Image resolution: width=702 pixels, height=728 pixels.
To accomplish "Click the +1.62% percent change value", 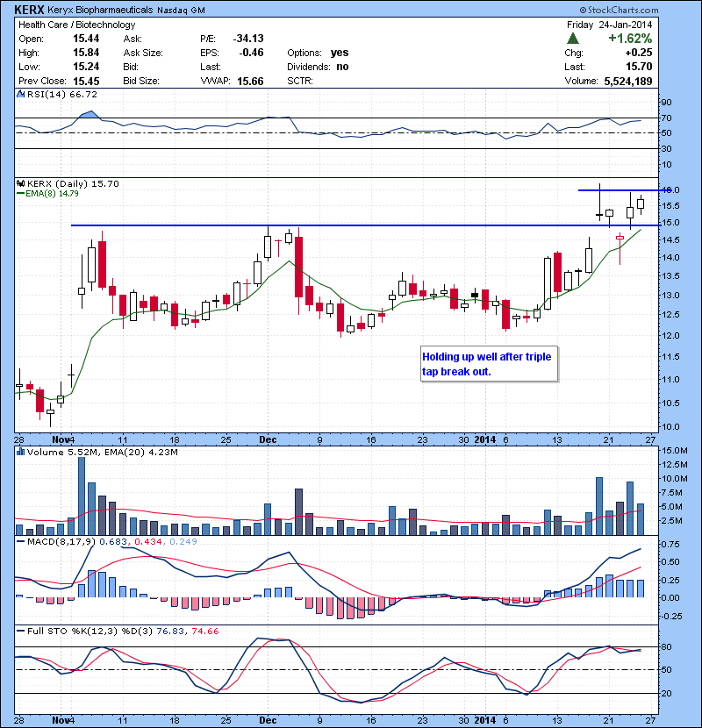I will (630, 38).
